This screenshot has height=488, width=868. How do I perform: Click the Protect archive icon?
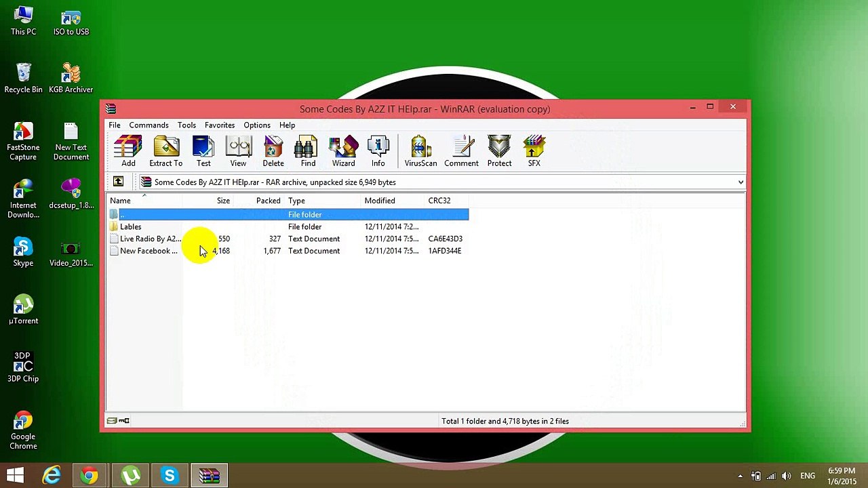tap(499, 151)
